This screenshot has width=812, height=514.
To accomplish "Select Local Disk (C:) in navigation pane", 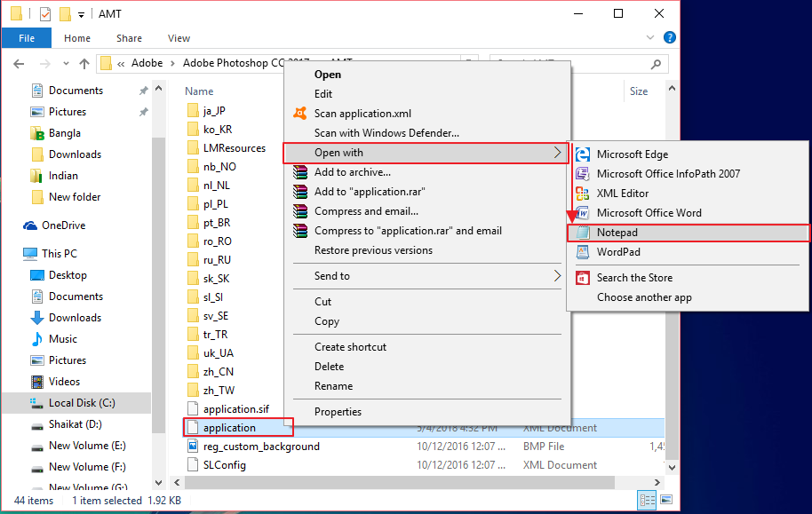I will coord(81,403).
